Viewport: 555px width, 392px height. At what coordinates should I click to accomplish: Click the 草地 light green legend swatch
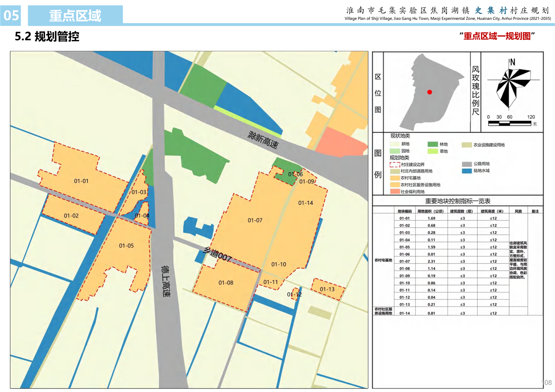point(433,151)
